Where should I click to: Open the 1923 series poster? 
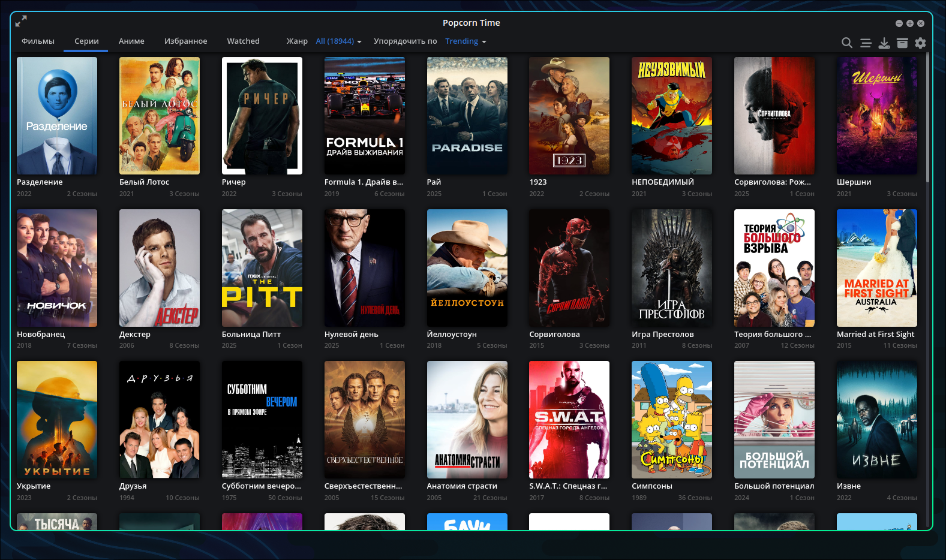(569, 116)
